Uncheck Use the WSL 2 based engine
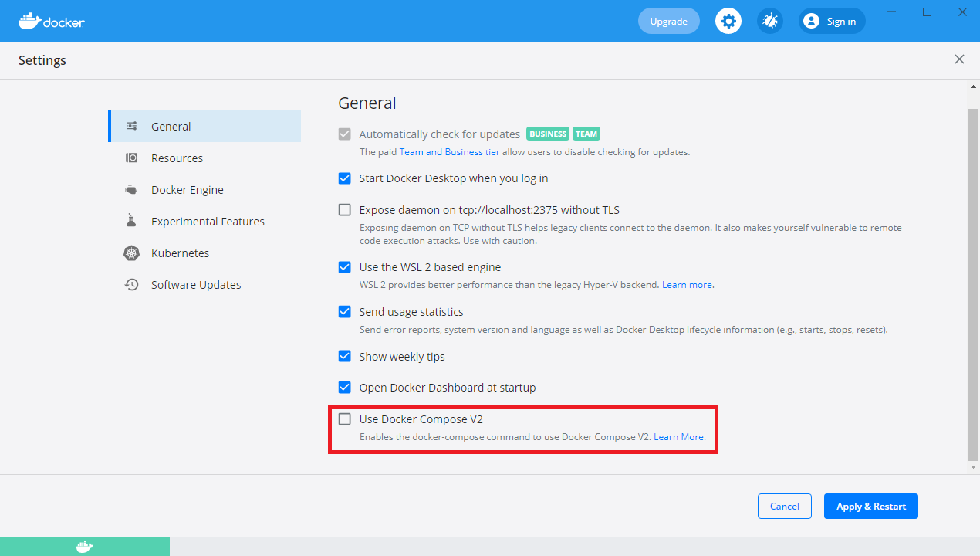980x556 pixels. (x=345, y=267)
